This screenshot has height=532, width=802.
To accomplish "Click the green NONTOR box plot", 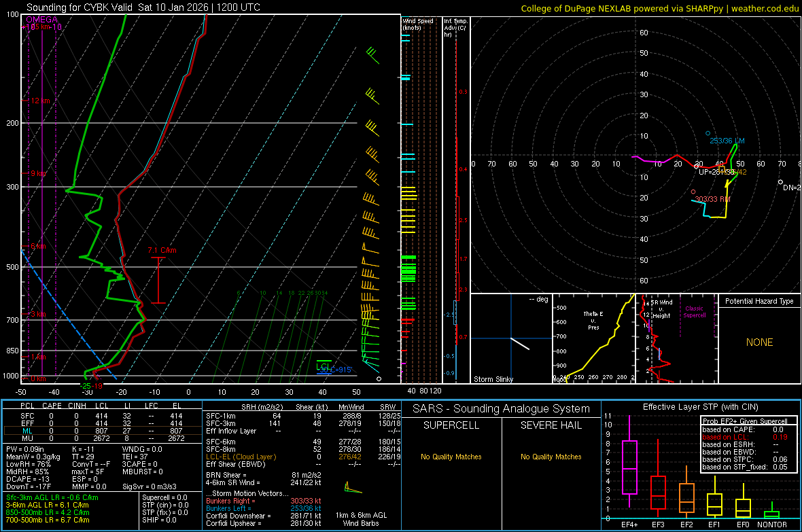I will 771,514.
